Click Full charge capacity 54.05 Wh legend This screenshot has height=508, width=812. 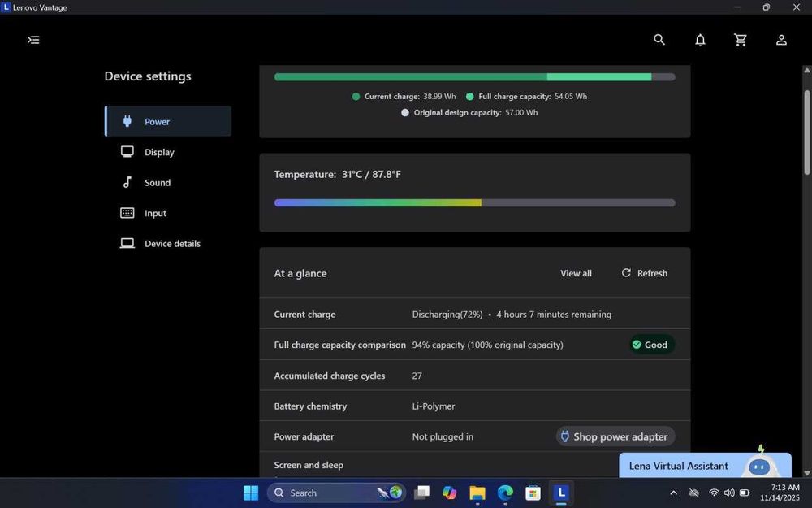tap(527, 97)
